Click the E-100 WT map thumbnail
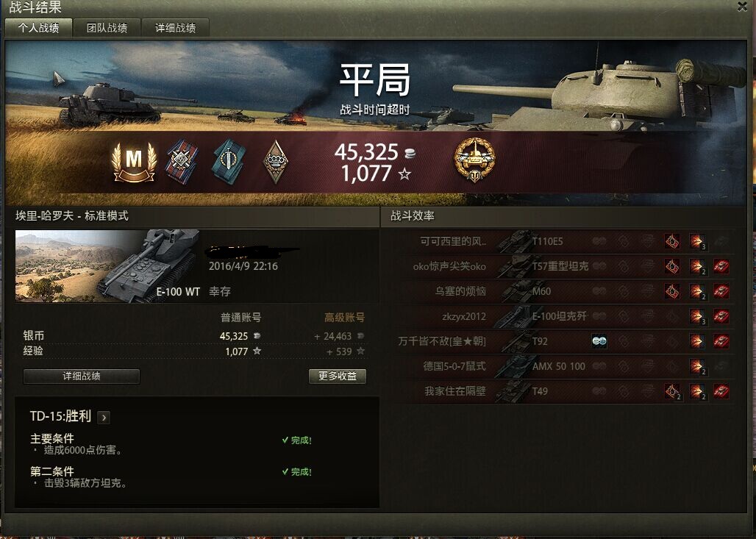This screenshot has height=539, width=756. (107, 266)
